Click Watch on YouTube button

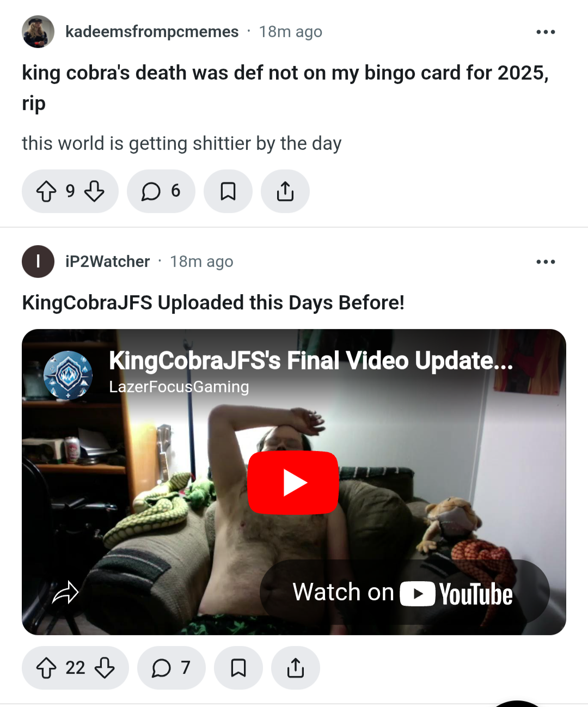click(x=405, y=592)
